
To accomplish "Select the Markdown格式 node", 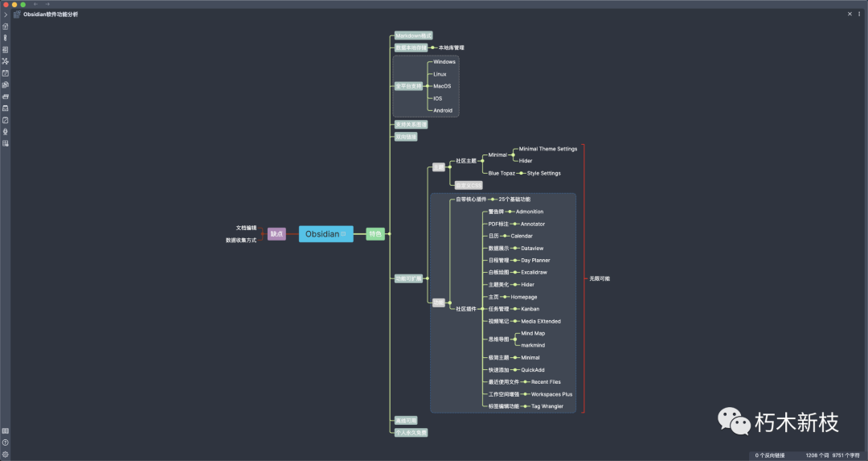I will [x=414, y=35].
